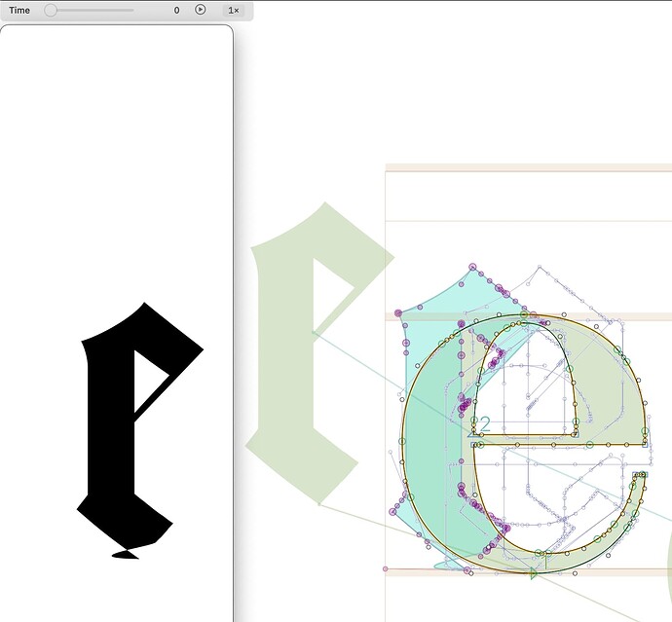Select square corner node at crossbar's right end
The image size is (672, 622).
pos(645,443)
